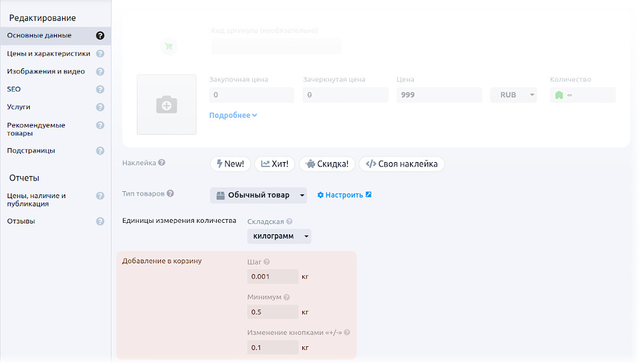Click the external link icon after Настроить
Screen dimensions: 640x364
369,194
